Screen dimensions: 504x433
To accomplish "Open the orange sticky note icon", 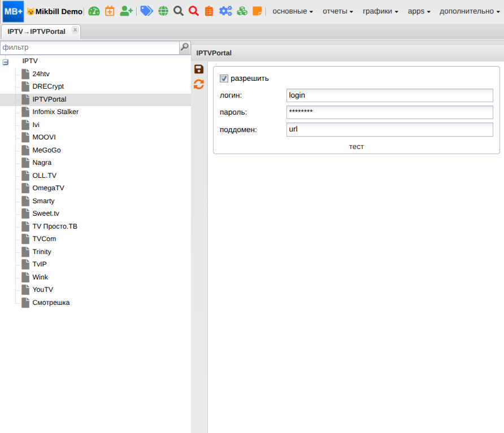I will coord(257,11).
